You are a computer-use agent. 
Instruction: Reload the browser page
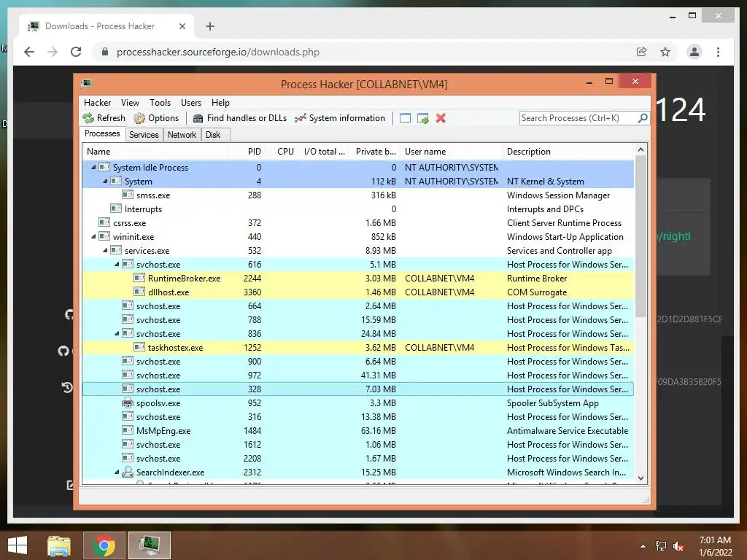76,52
